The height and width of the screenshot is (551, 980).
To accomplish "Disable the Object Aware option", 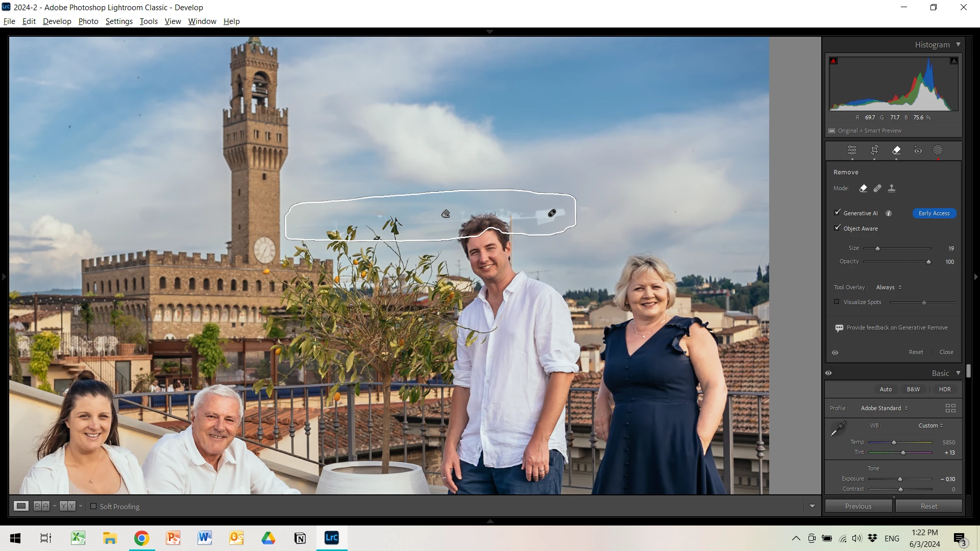I will [837, 228].
